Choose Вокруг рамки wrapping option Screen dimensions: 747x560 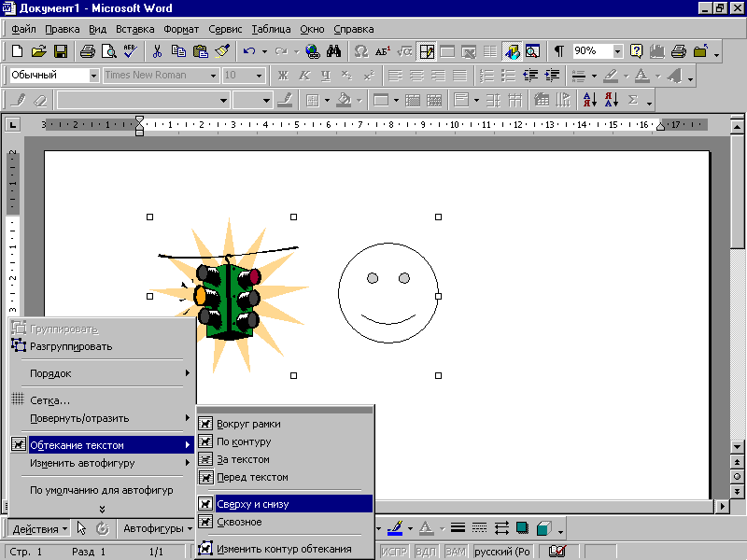(x=285, y=424)
